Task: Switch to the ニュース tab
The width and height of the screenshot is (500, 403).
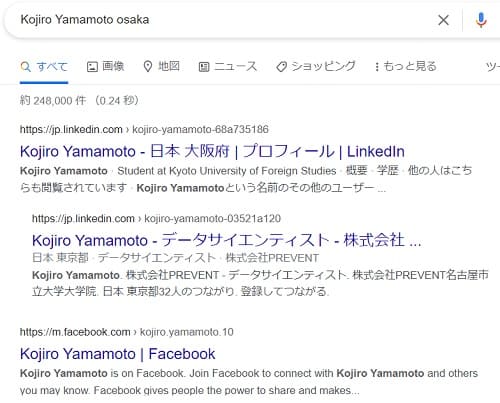Action: [x=228, y=66]
